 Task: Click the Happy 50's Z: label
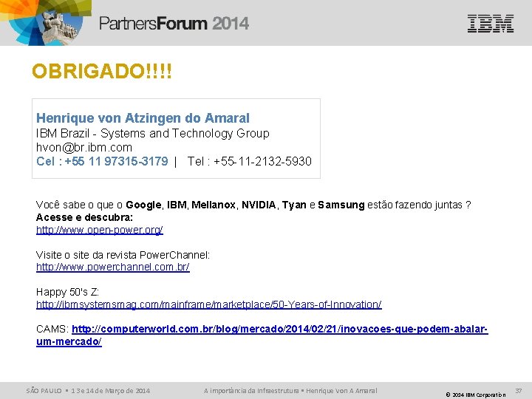tap(67, 292)
